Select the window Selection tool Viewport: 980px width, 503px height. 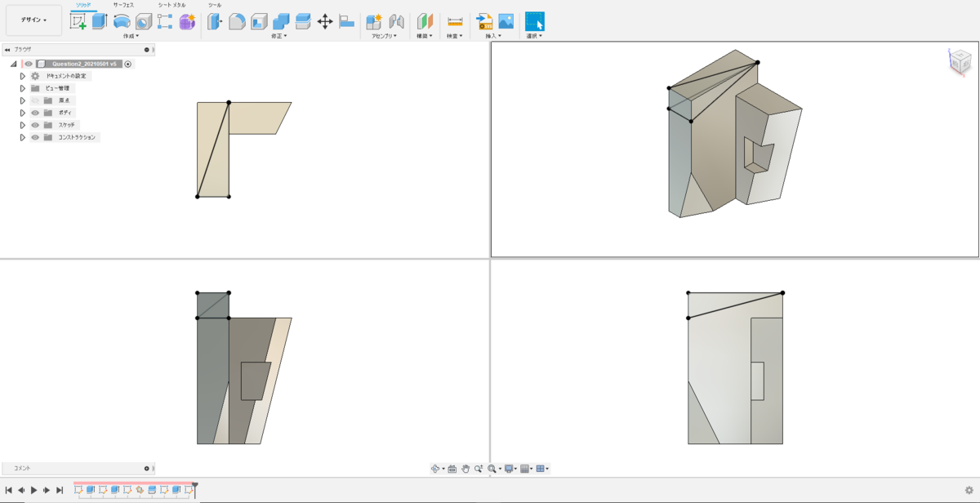(535, 22)
